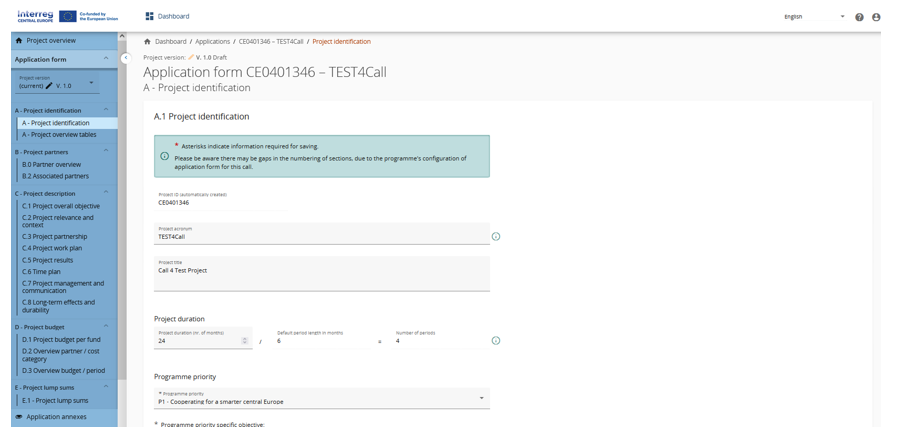Collapse the sidebar with the chevron button
This screenshot has height=438, width=898.
[126, 58]
